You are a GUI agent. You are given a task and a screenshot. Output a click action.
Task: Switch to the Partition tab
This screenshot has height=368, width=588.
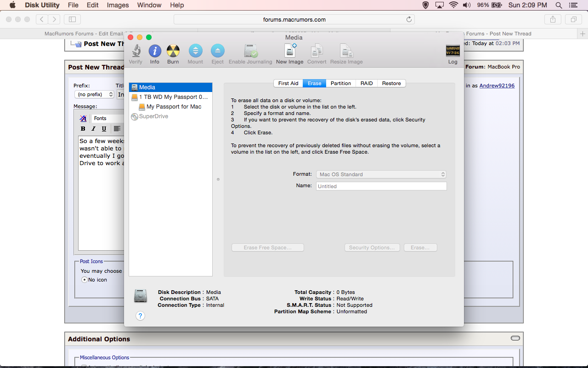(x=340, y=83)
